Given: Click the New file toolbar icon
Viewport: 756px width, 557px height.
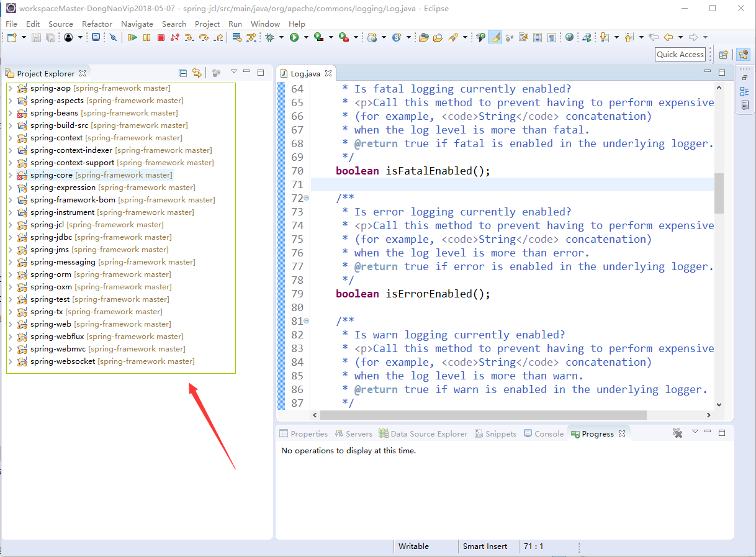Looking at the screenshot, I should coord(12,37).
